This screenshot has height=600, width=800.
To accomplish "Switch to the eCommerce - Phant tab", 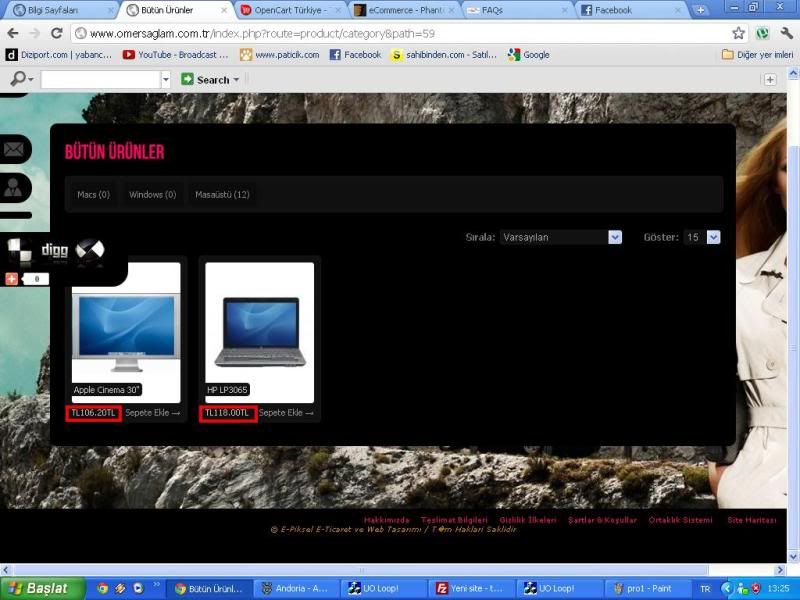I will click(406, 10).
